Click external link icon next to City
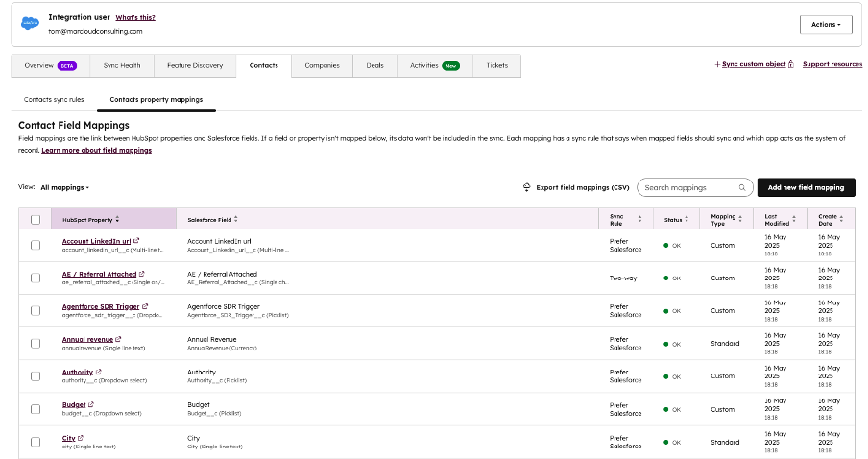The width and height of the screenshot is (868, 459). tap(81, 438)
